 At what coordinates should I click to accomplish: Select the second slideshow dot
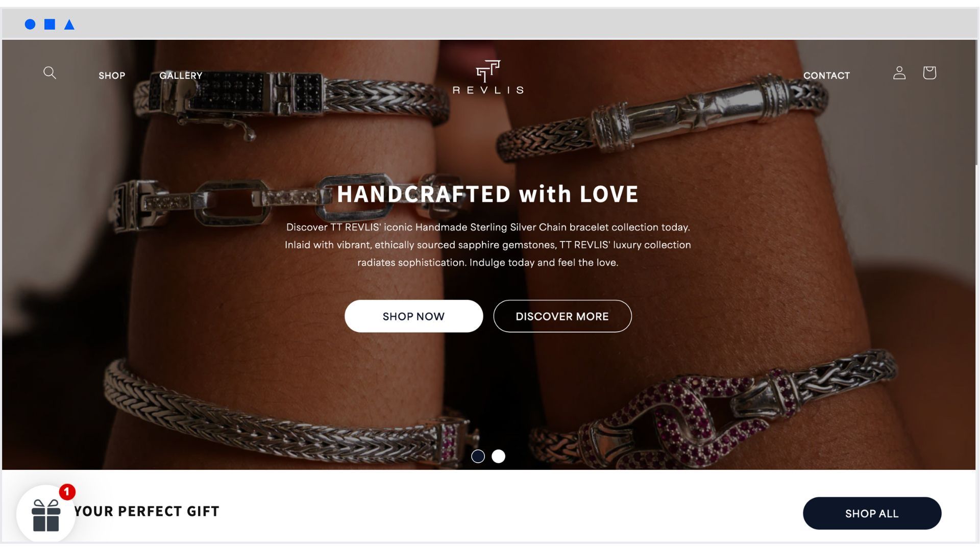pos(498,456)
